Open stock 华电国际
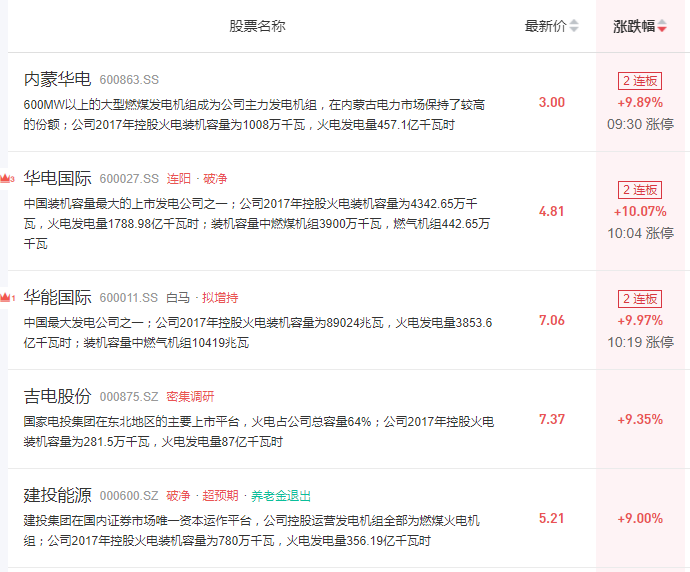This screenshot has width=690, height=572. click(x=57, y=178)
